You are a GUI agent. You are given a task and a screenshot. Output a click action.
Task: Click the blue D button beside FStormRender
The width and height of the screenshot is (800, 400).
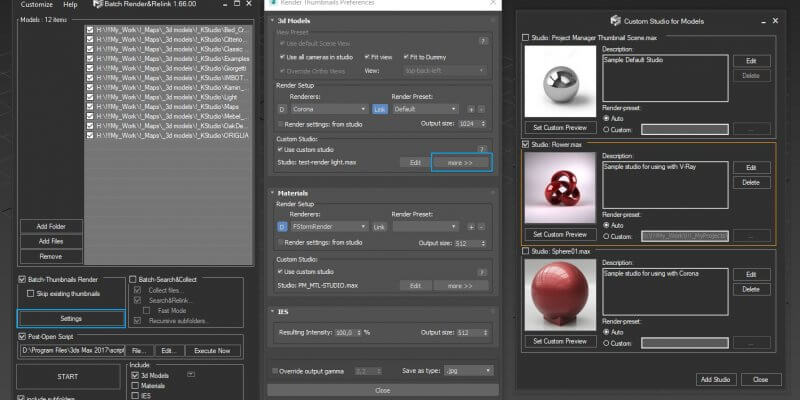pos(282,227)
